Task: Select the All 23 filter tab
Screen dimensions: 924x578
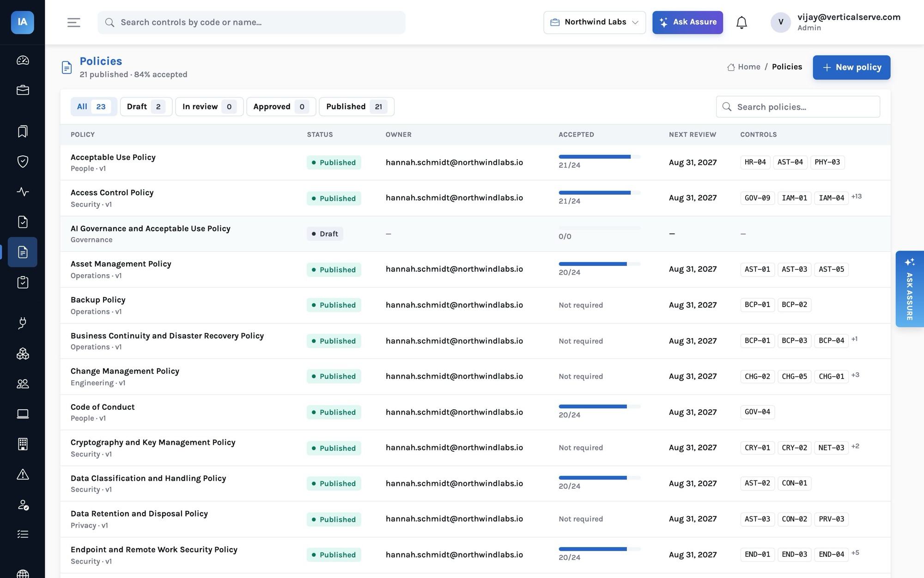Action: 94,107
